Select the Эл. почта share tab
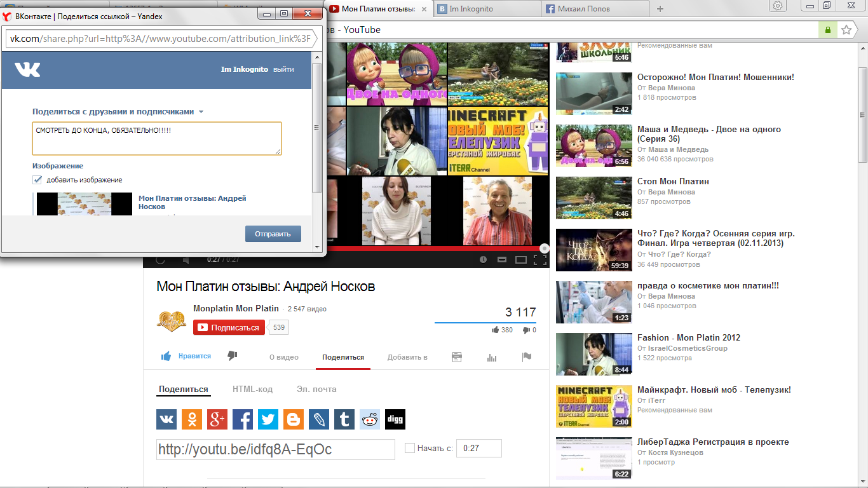Image resolution: width=868 pixels, height=488 pixels. 316,389
